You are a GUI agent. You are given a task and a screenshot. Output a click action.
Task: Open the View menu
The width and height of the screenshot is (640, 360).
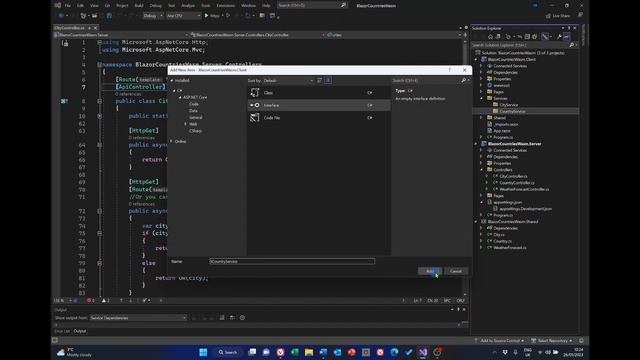pos(94,6)
